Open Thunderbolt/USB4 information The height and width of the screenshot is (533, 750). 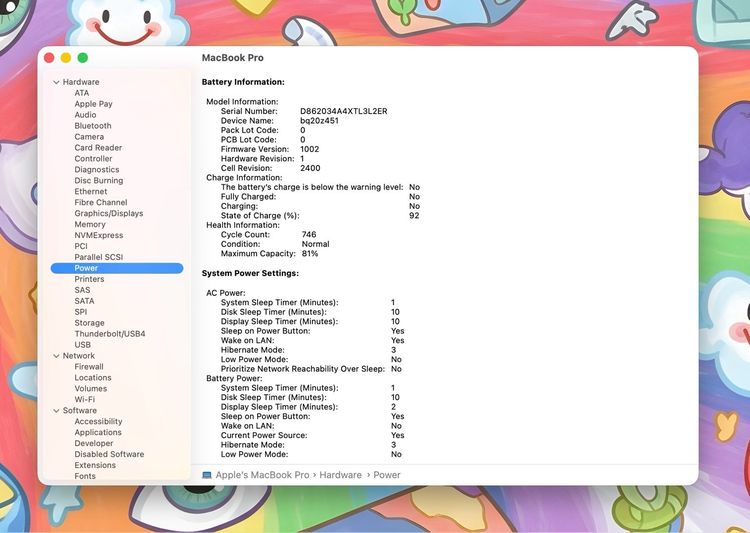pyautogui.click(x=110, y=334)
